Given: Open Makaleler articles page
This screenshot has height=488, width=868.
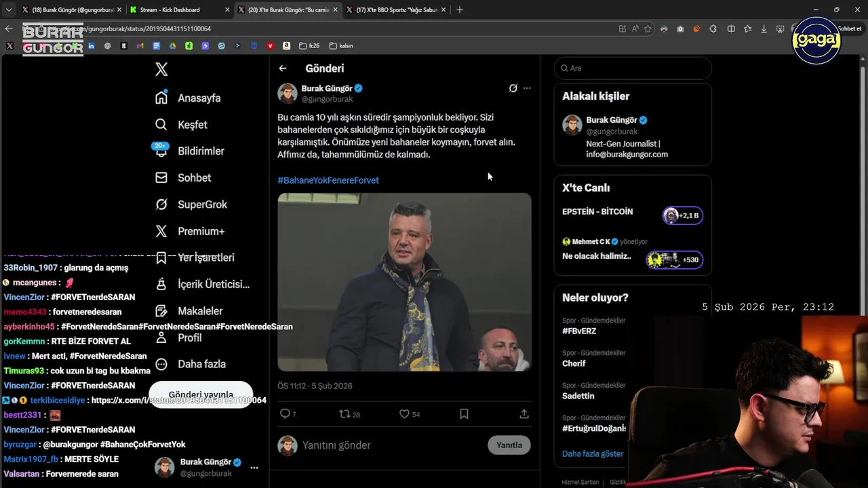Looking at the screenshot, I should tap(189, 311).
